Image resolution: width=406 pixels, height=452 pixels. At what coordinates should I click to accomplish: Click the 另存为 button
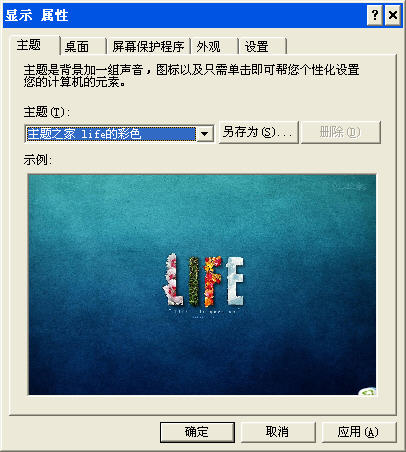pyautogui.click(x=258, y=133)
